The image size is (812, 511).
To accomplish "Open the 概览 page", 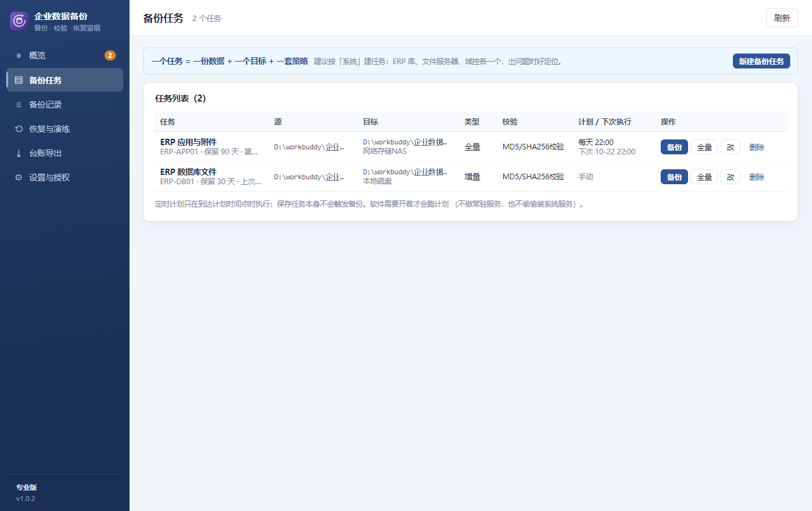I will [65, 55].
